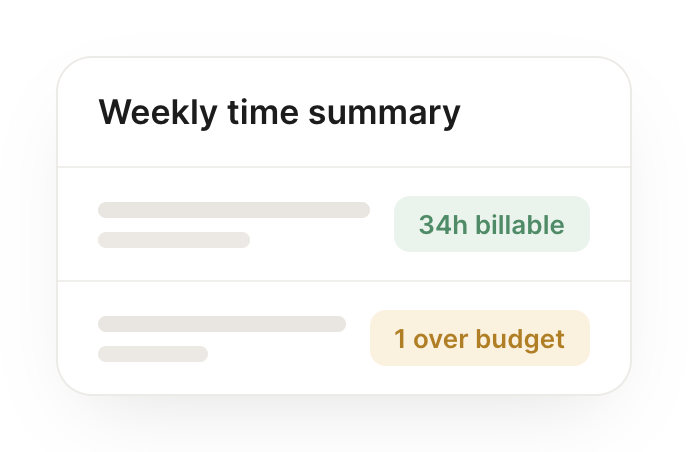Click the blank space between placeholder and budget badge
Screen dimensions: 688x452
[x=358, y=338]
